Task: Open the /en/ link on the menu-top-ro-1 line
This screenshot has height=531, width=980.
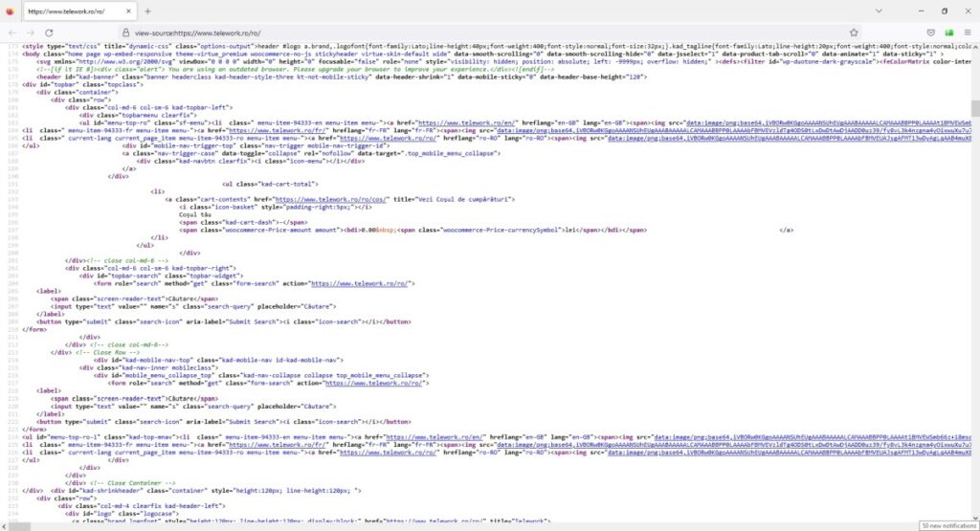Action: [435, 437]
